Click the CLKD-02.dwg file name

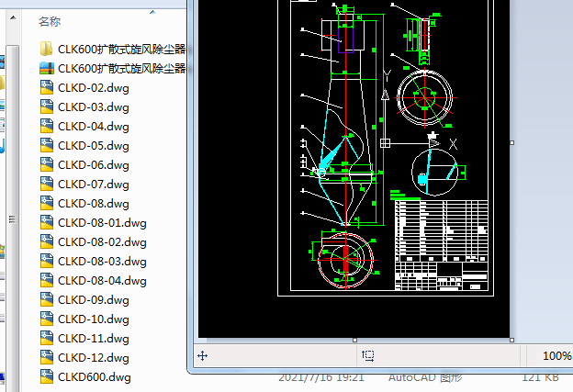pyautogui.click(x=94, y=88)
